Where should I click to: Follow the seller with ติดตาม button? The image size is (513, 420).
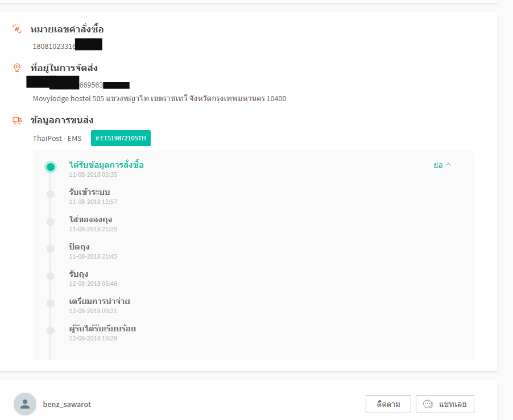(388, 404)
